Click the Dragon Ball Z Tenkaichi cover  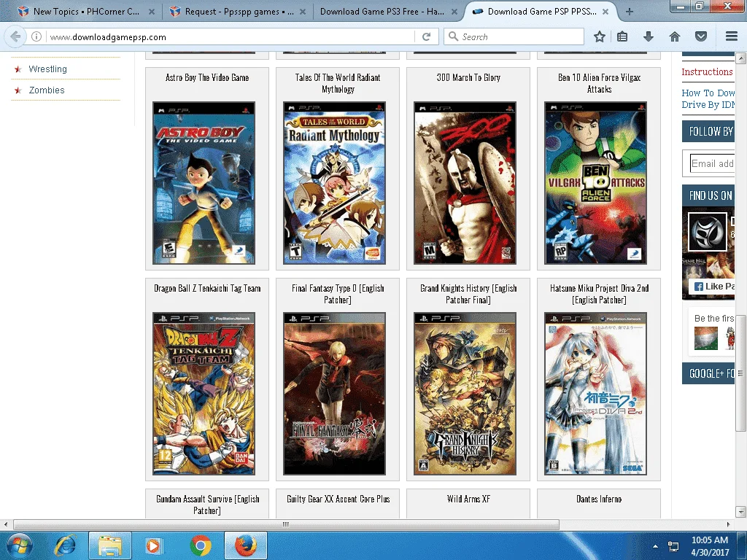(x=204, y=394)
